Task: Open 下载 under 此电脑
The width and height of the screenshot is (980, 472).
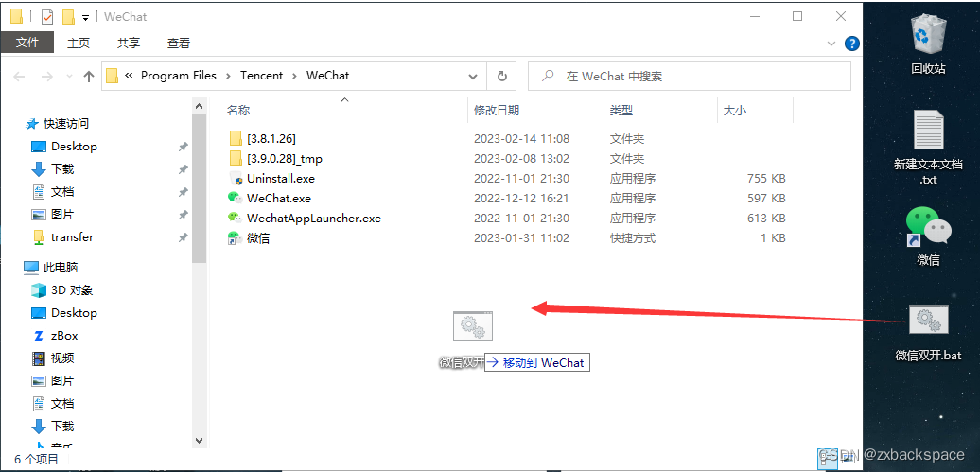Action: pyautogui.click(x=53, y=427)
